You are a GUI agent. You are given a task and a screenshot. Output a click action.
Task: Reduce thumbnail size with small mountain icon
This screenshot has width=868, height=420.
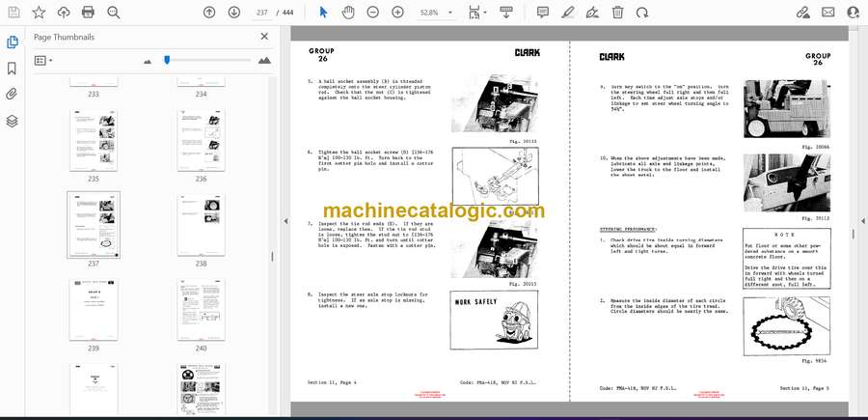(x=148, y=61)
